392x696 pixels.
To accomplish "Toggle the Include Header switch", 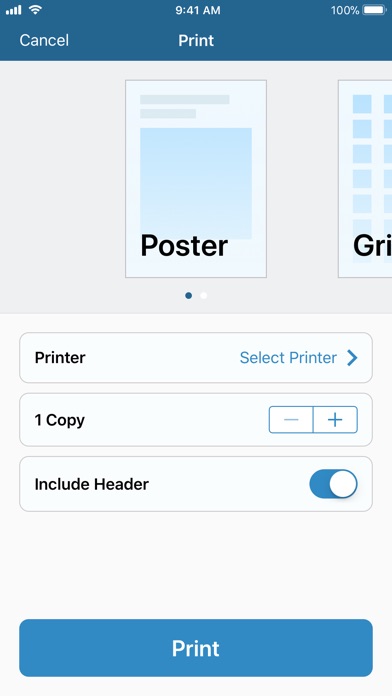I will coord(333,484).
